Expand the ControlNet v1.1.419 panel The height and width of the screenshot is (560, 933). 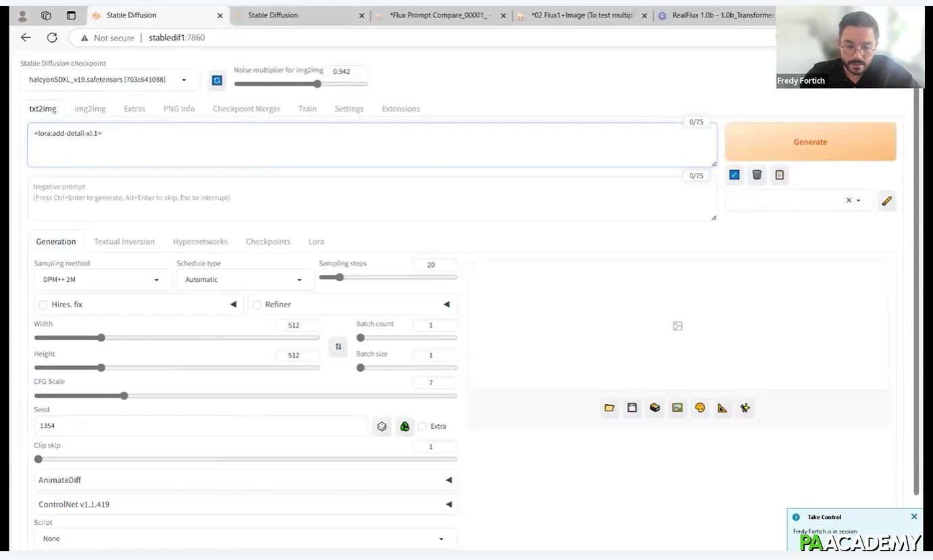coord(245,505)
